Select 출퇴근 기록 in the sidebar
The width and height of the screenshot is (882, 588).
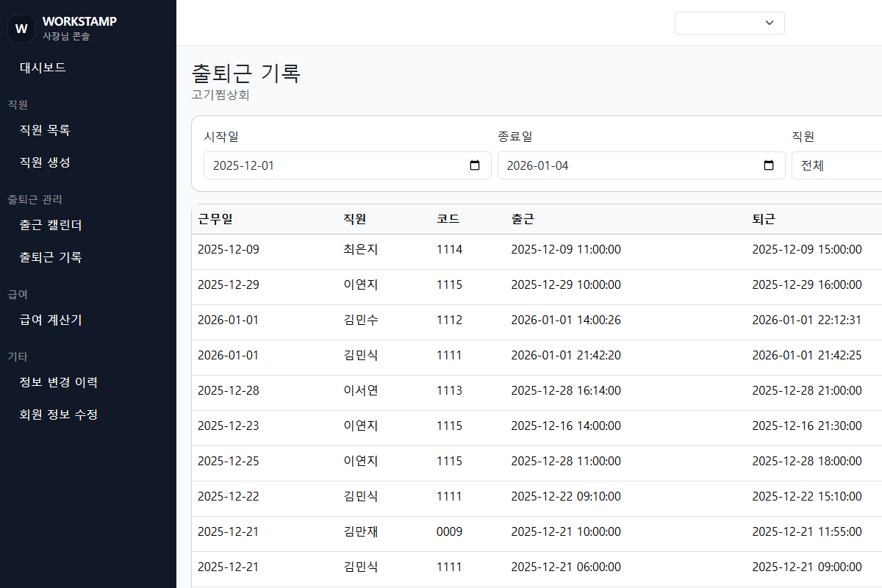pyautogui.click(x=51, y=257)
